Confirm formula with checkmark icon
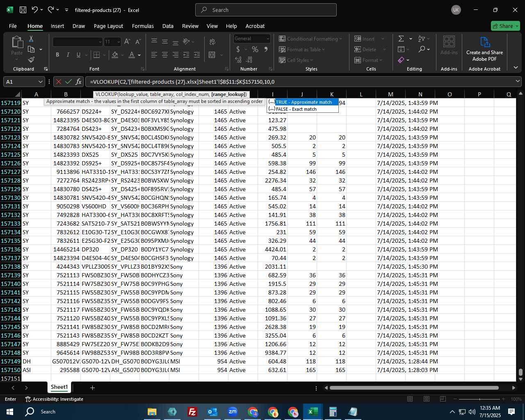Image resolution: width=525 pixels, height=420 pixels. click(x=68, y=82)
